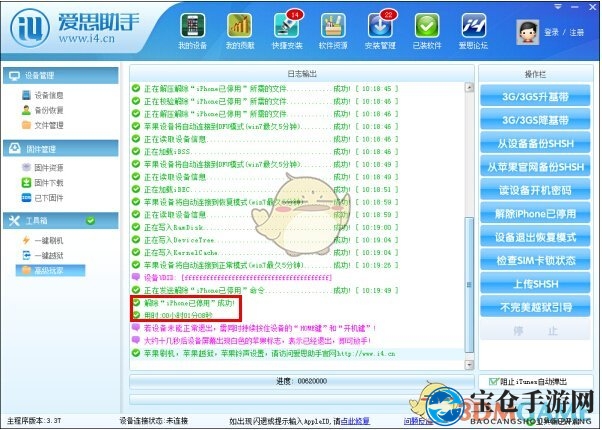Screen dimensions: 602x430
Task: Select 备份恢复 in the sidebar
Action: coord(43,110)
